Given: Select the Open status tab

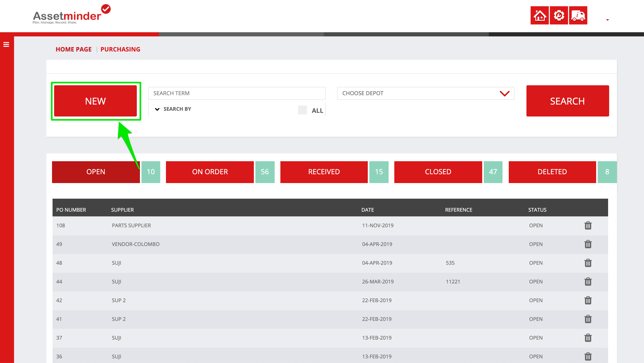Looking at the screenshot, I should [x=96, y=172].
